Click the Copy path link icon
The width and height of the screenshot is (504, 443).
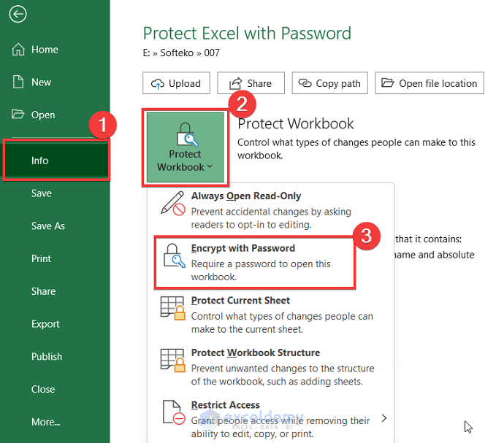point(305,83)
